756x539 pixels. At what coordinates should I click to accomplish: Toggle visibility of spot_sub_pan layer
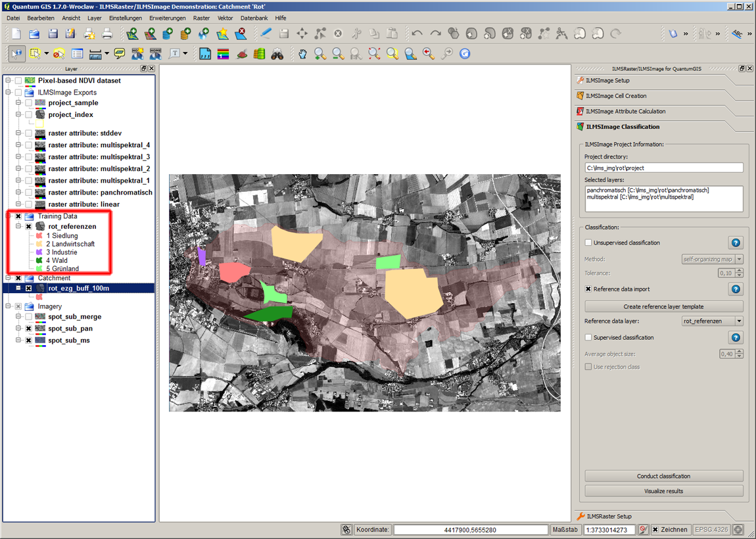tap(29, 329)
